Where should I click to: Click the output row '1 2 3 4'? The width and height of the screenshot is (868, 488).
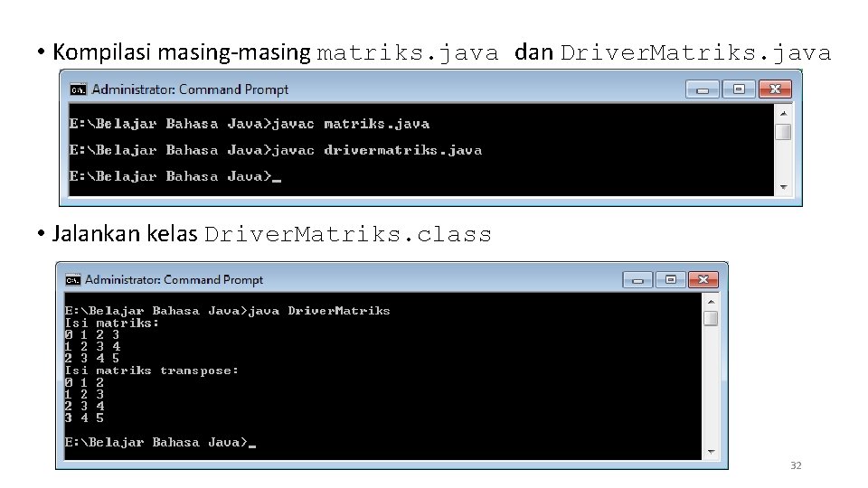tap(92, 347)
